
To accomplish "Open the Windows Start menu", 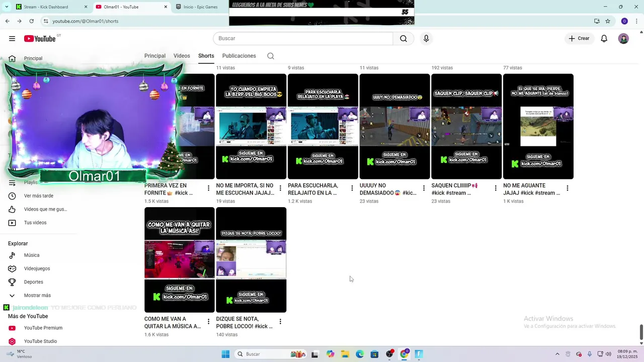I will (225, 354).
